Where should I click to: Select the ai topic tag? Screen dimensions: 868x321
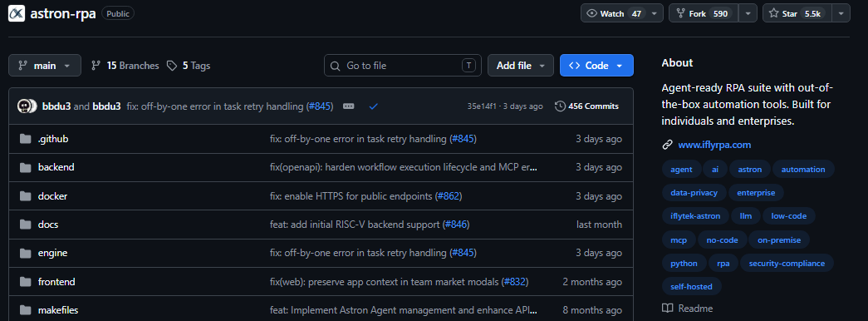pyautogui.click(x=715, y=169)
